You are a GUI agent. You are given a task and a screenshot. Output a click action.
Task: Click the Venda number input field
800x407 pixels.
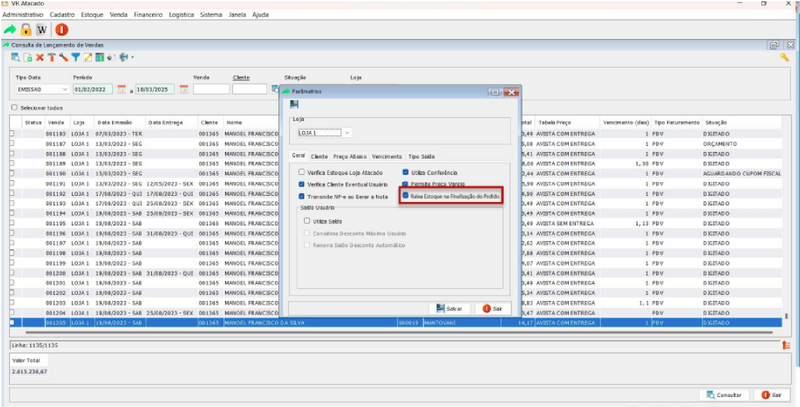click(x=210, y=89)
